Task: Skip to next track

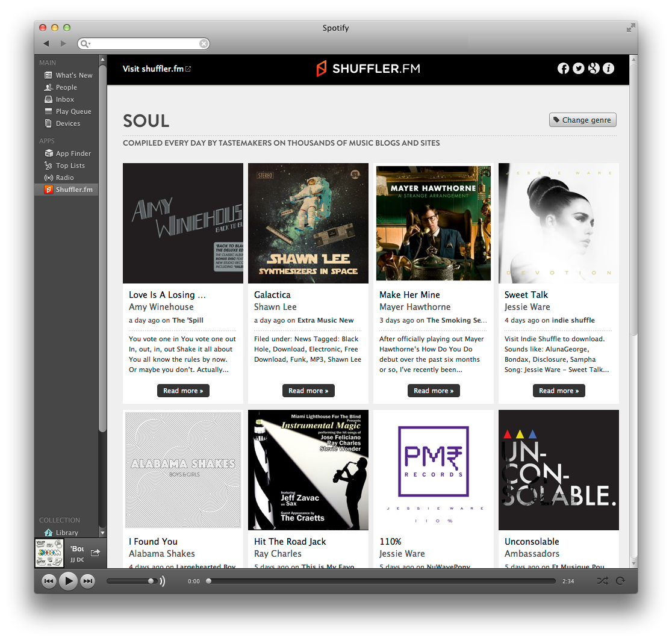Action: coord(88,581)
